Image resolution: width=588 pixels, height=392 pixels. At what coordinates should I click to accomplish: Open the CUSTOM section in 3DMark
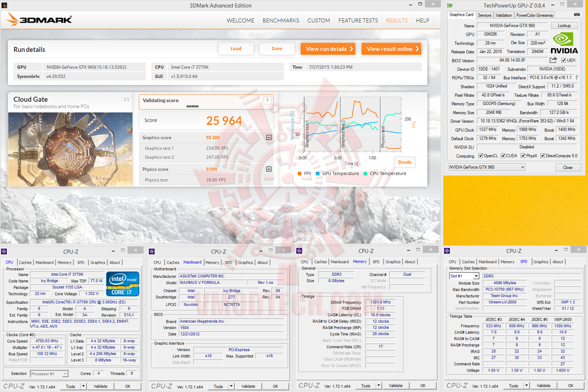318,21
